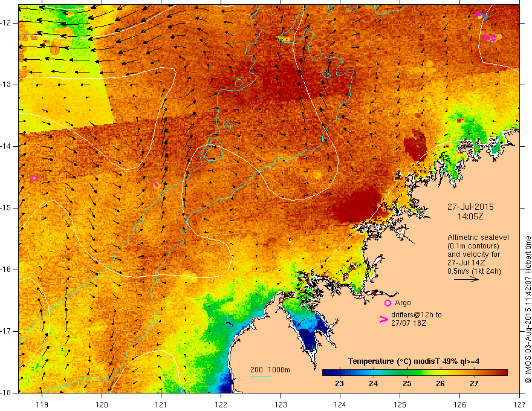Click longitude axis label 119
Image resolution: width=532 pixels, height=411 pixels.
point(42,404)
